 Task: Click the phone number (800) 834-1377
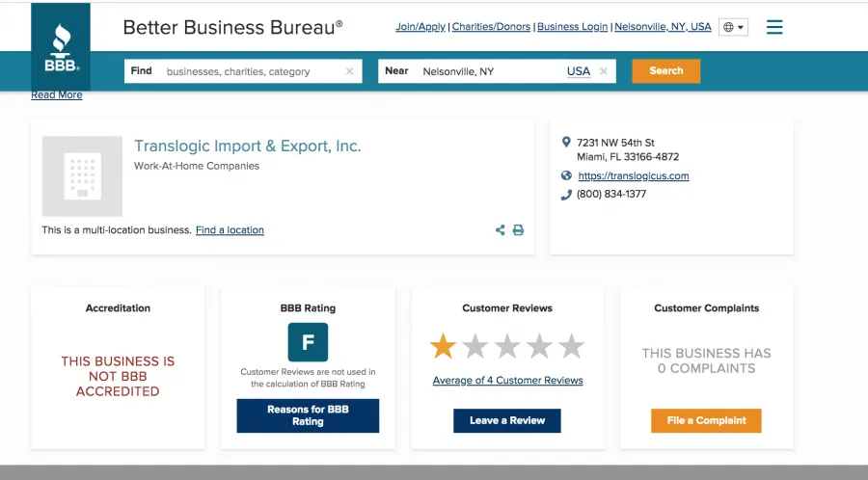click(x=611, y=194)
